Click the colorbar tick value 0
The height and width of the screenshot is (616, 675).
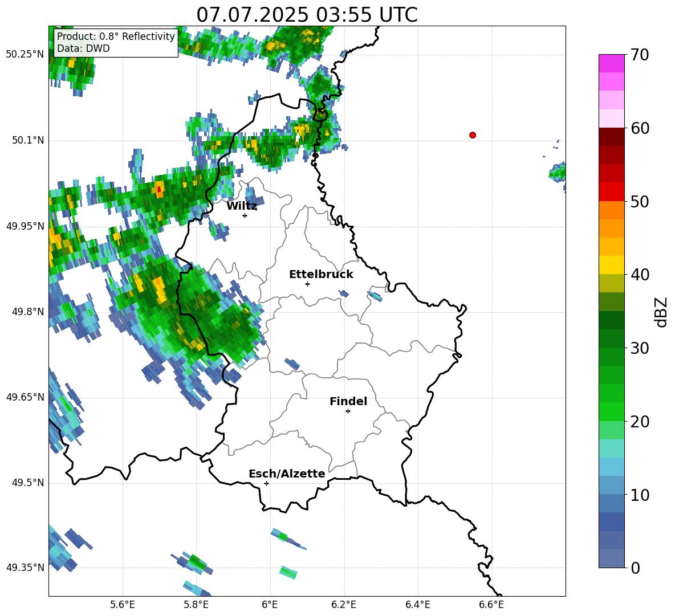coord(635,568)
